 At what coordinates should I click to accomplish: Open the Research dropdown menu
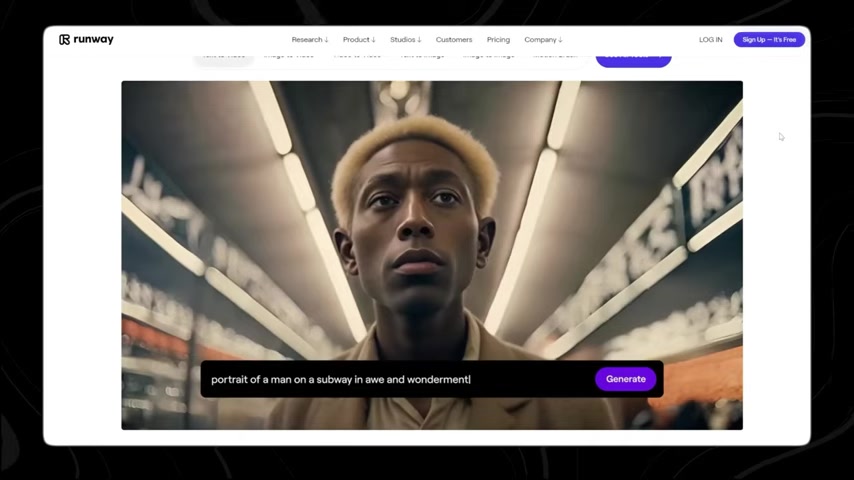309,40
